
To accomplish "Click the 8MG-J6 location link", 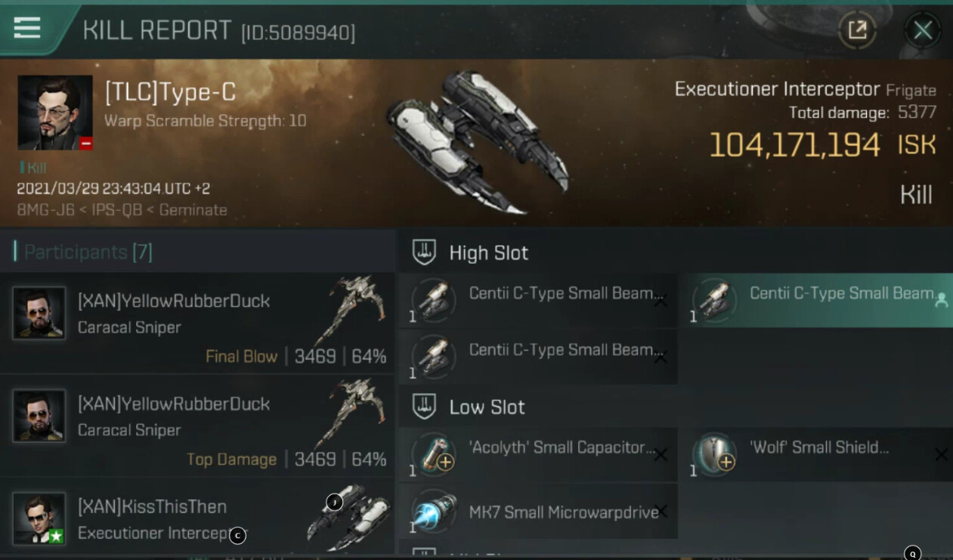I will point(45,210).
